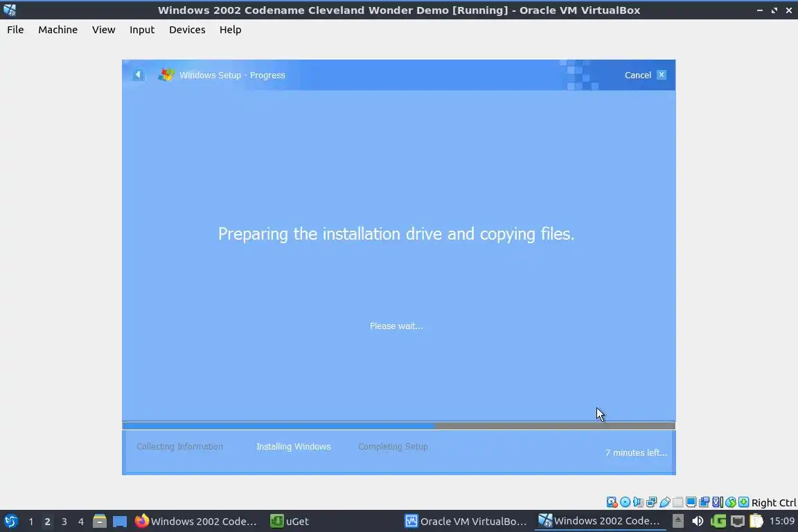Click the shared folders status icon
This screenshot has width=798, height=532.
click(x=678, y=502)
